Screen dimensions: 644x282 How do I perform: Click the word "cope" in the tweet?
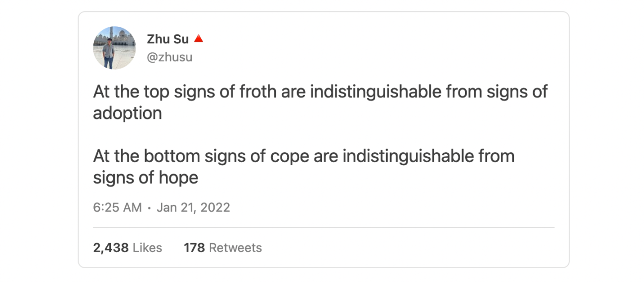pyautogui.click(x=290, y=157)
